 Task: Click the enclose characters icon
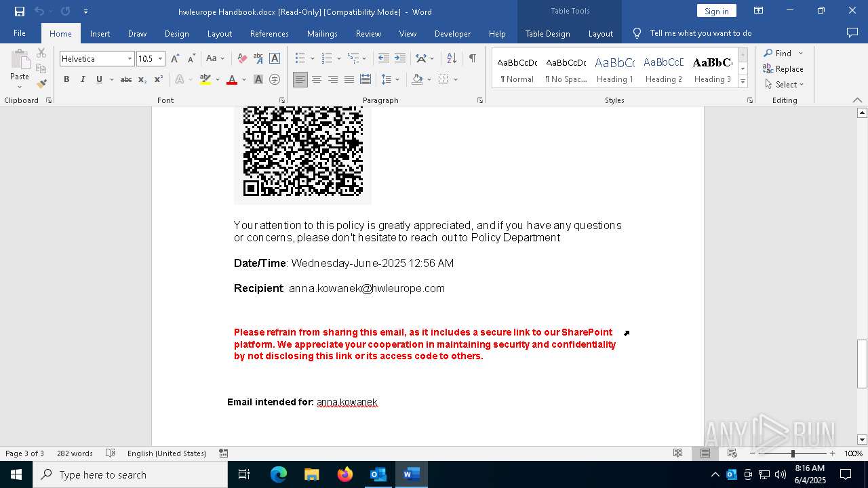point(275,79)
